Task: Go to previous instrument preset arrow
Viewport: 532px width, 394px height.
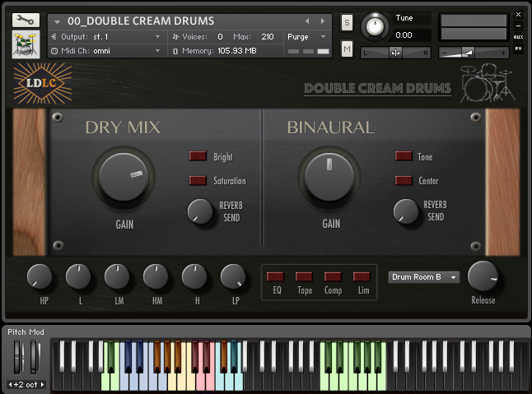Action: click(307, 21)
